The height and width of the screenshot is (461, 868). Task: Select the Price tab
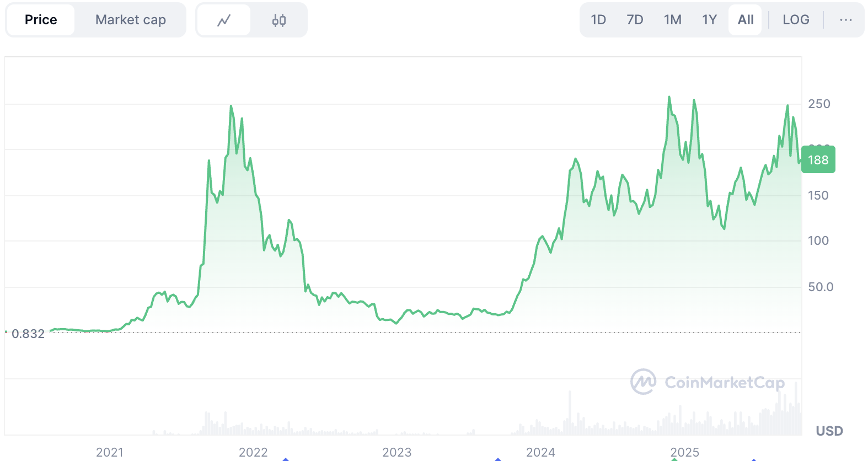point(41,20)
